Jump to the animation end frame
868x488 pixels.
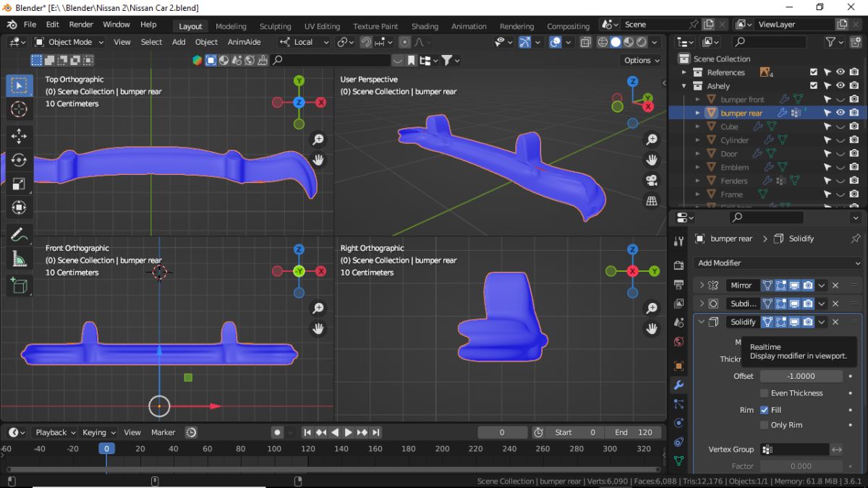(375, 432)
